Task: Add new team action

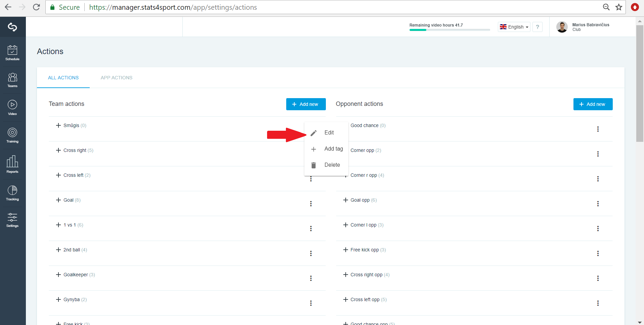Action: (306, 104)
